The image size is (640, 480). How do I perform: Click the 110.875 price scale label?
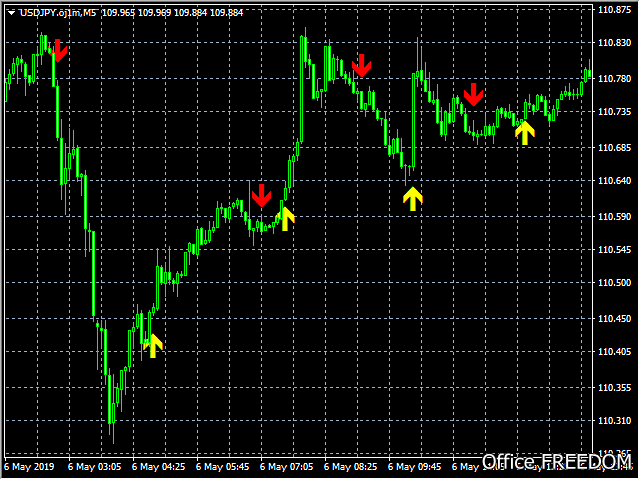coord(614,10)
